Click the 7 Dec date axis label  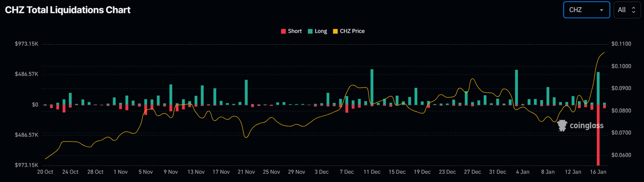347,172
